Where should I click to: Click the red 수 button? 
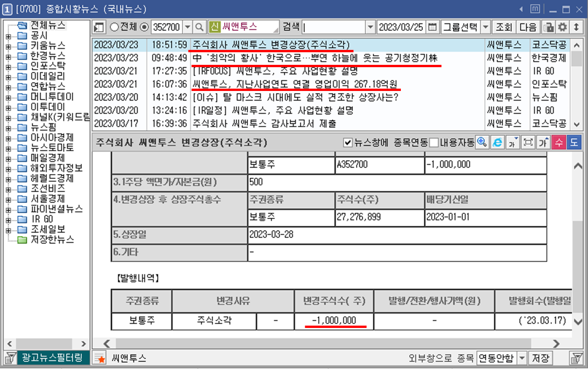(x=558, y=142)
